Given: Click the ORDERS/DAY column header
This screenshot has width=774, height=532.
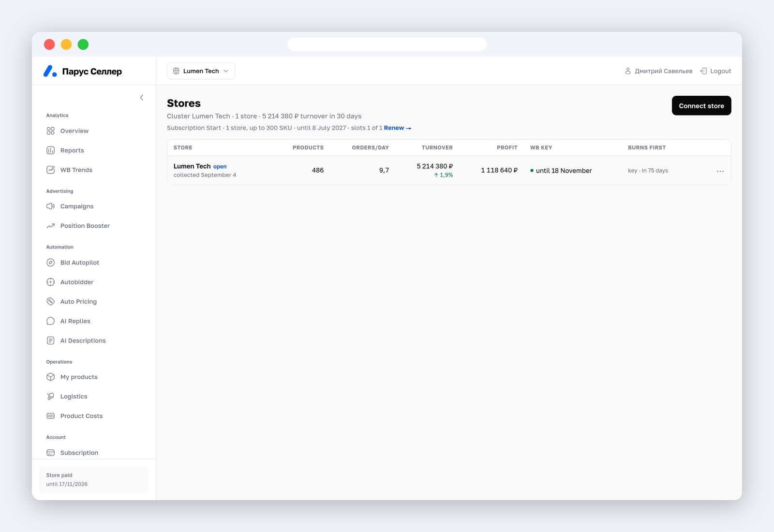Looking at the screenshot, I should (x=371, y=148).
